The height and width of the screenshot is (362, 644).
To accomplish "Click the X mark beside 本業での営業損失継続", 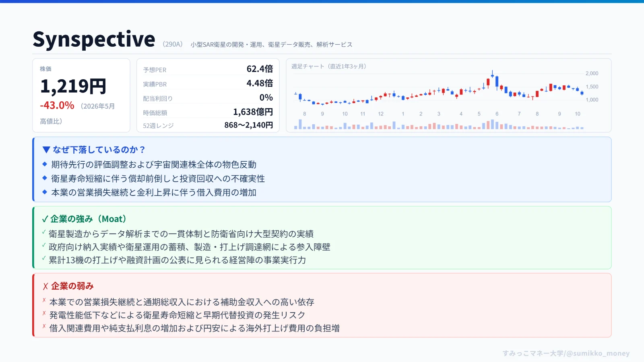I will click(44, 300).
